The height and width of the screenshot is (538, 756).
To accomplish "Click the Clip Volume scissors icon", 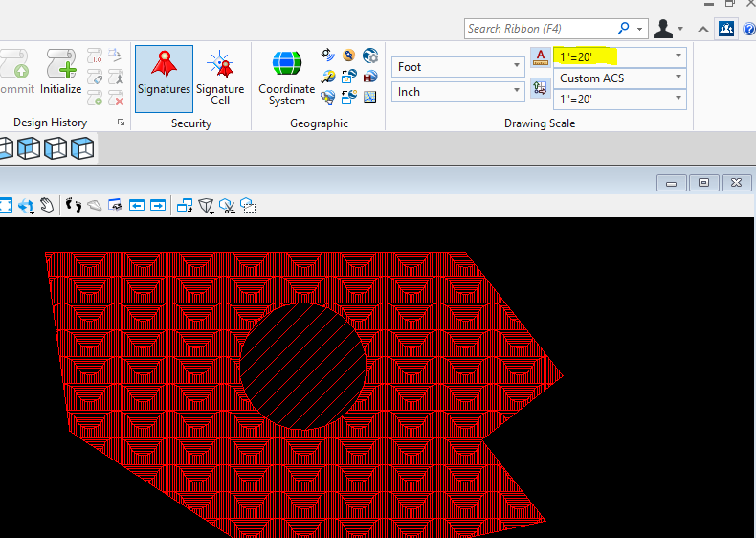I will point(227,206).
